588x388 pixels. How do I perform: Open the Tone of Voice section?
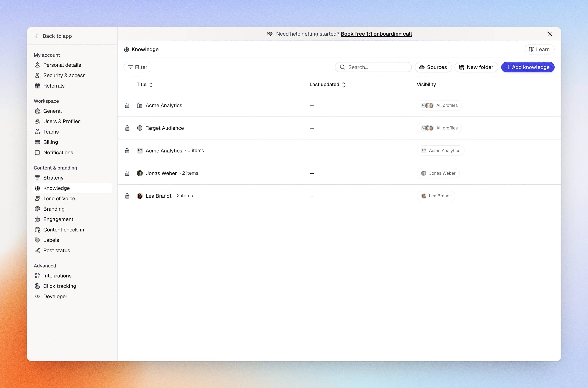(x=72, y=198)
